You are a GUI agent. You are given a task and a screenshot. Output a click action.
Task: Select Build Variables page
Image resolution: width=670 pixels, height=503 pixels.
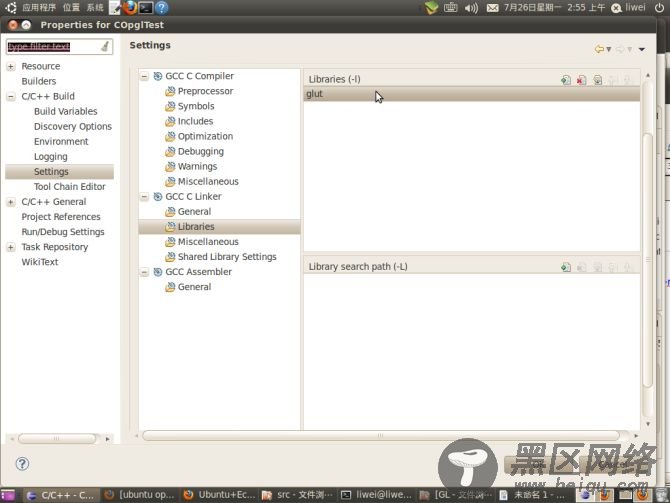pos(66,111)
